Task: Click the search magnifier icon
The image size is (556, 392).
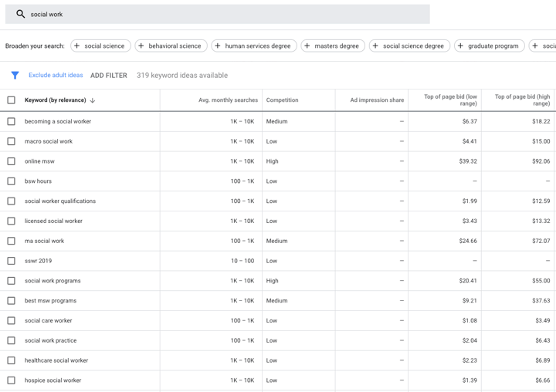Action: (21, 14)
